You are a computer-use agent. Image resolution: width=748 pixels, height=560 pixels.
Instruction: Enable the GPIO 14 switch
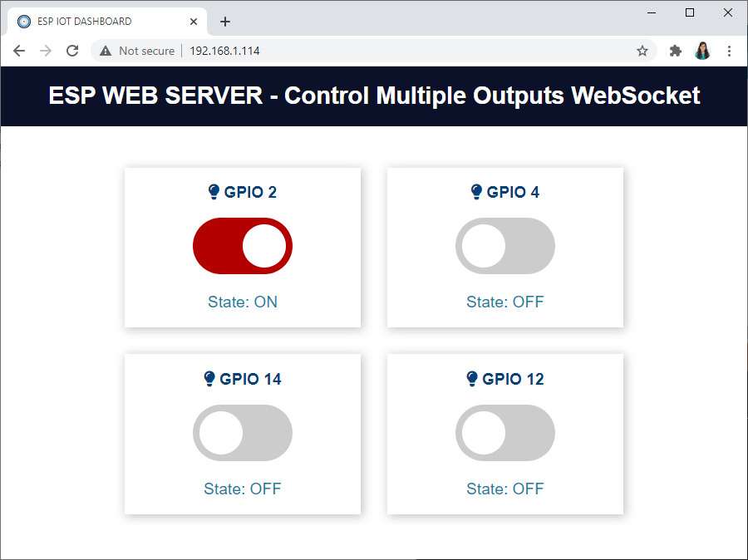click(x=243, y=433)
